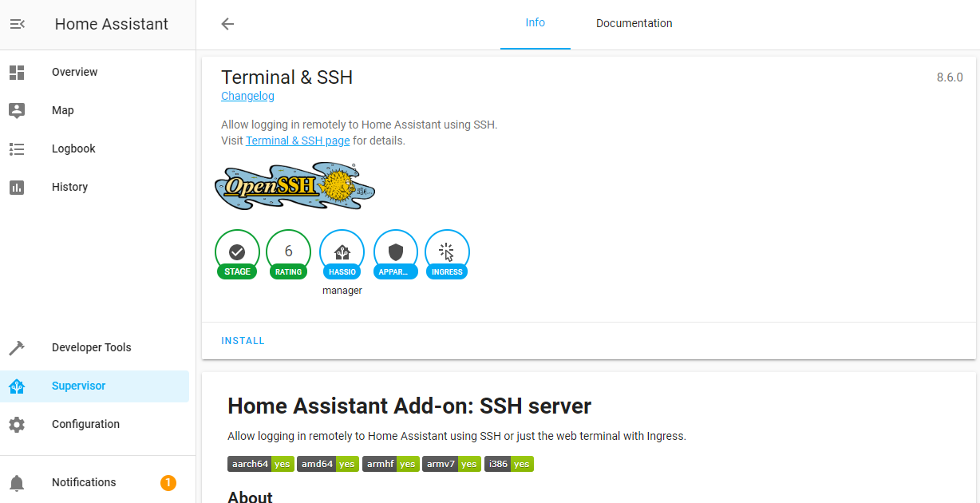Viewport: 980px width, 503px height.
Task: Open Configuration in the sidebar
Action: point(95,424)
